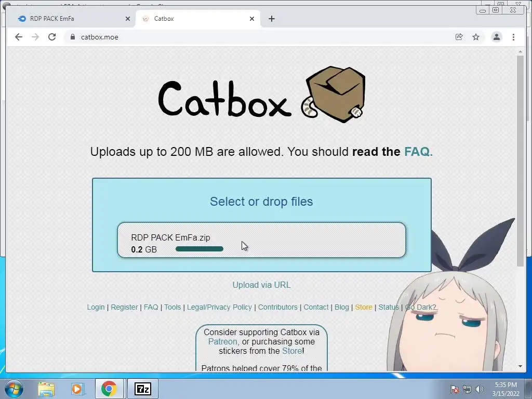Open the 7-Zip taskbar icon
This screenshot has width=532, height=399.
(x=142, y=389)
